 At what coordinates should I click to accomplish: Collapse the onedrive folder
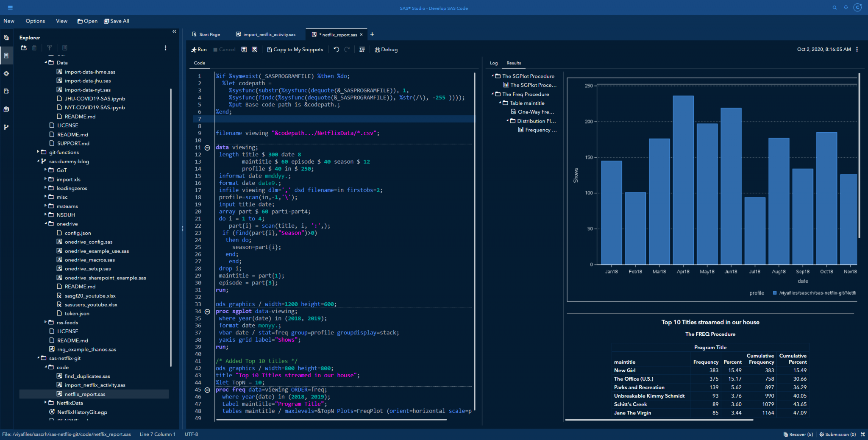46,223
